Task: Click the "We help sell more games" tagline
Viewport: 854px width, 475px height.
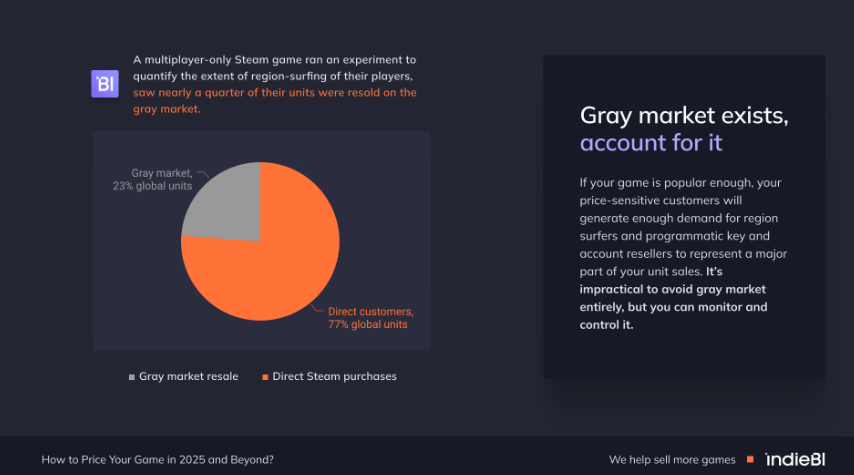Action: [x=672, y=460]
